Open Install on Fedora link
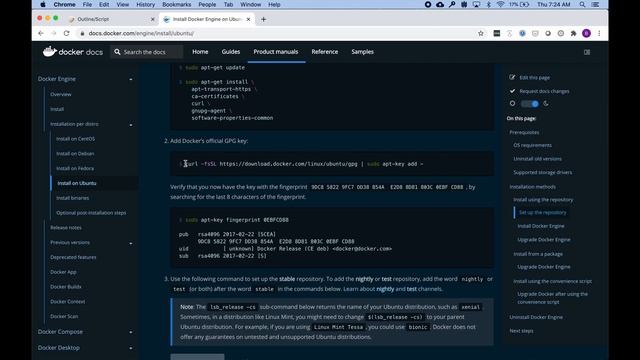The width and height of the screenshot is (640, 360). (x=75, y=168)
